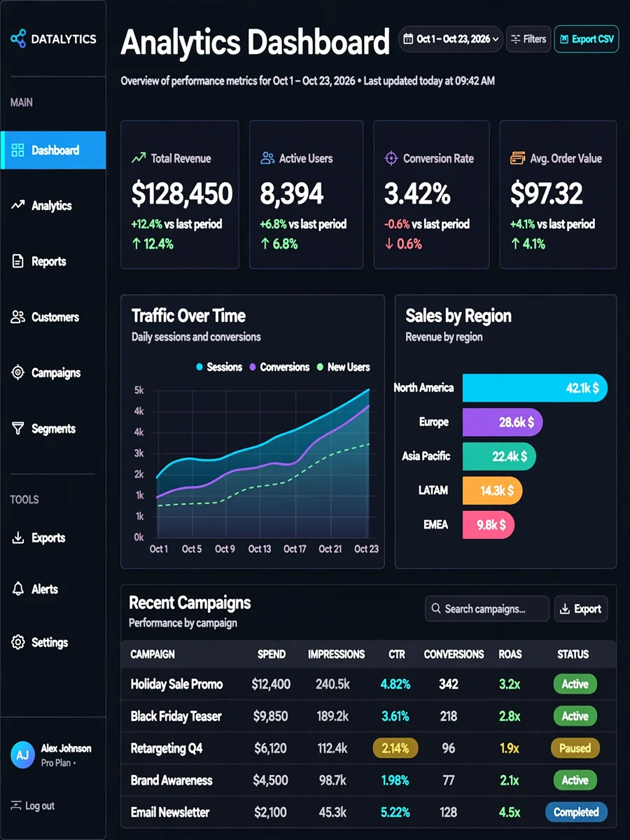630x840 pixels.
Task: Click the Filters sliders icon
Action: coord(516,39)
